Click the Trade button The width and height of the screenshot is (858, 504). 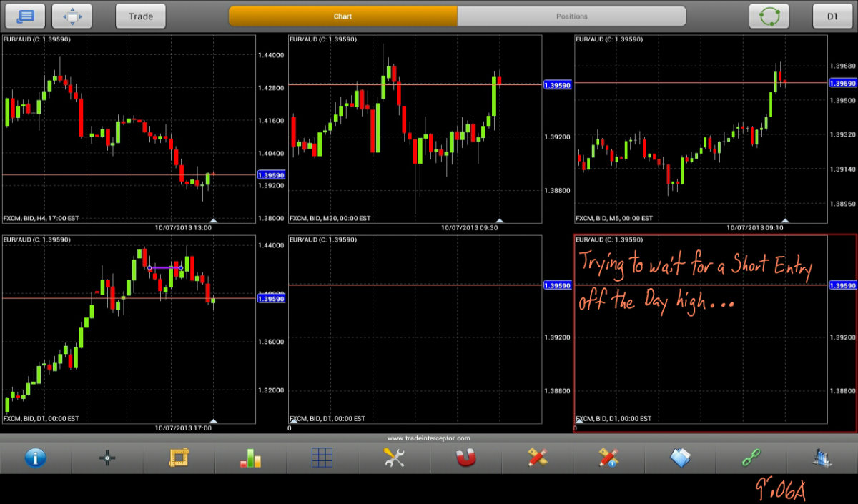pos(141,16)
